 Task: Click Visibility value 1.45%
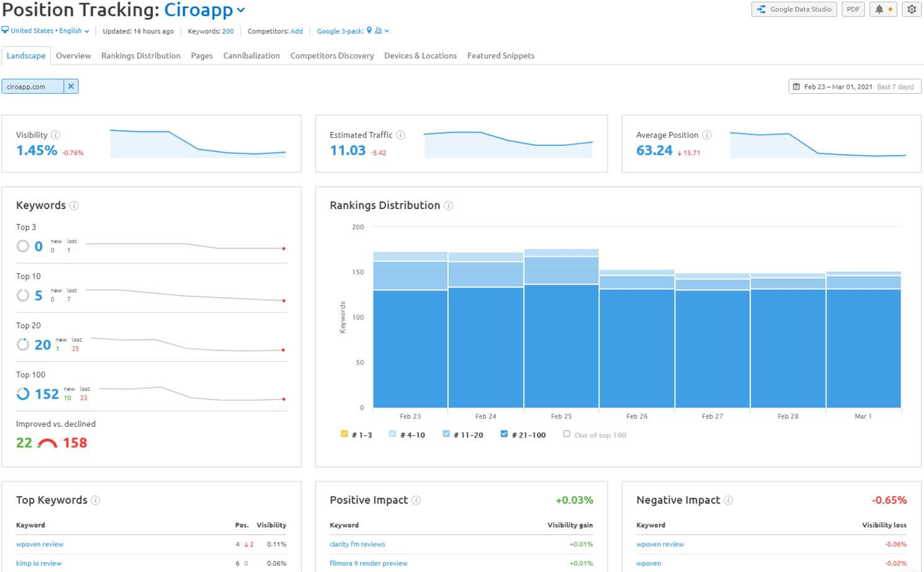tap(37, 151)
